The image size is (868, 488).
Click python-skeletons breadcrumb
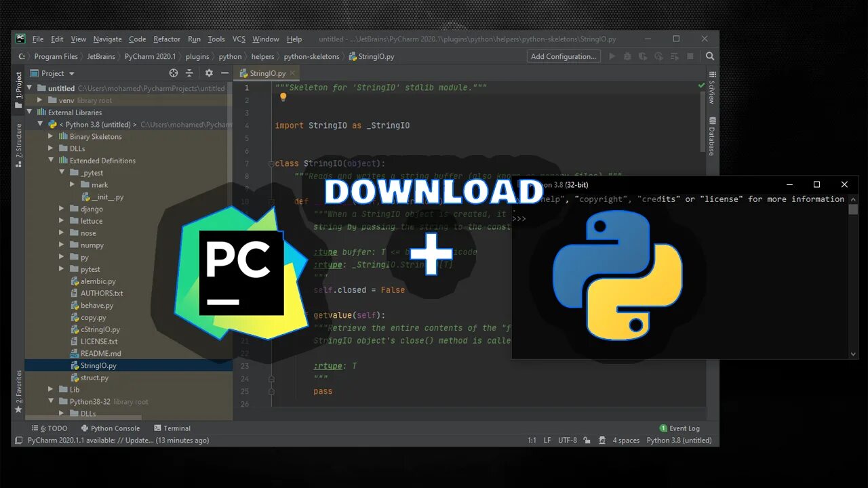click(x=311, y=57)
